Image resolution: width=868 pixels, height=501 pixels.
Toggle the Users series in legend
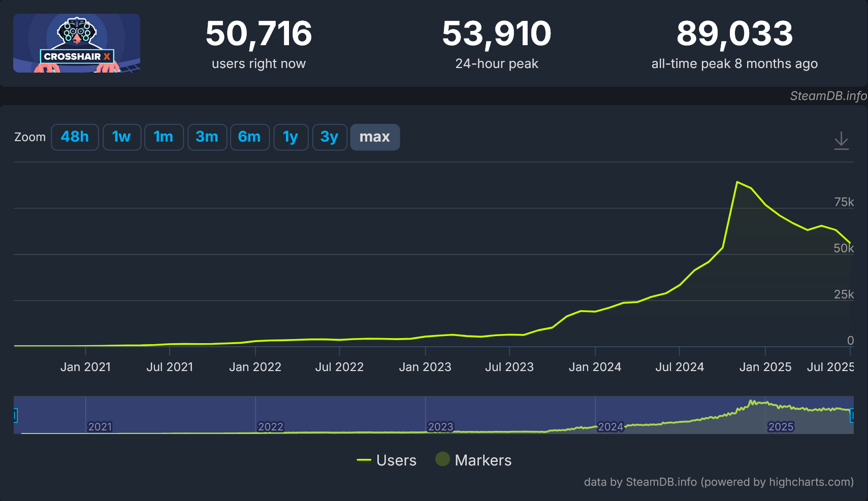tap(387, 460)
